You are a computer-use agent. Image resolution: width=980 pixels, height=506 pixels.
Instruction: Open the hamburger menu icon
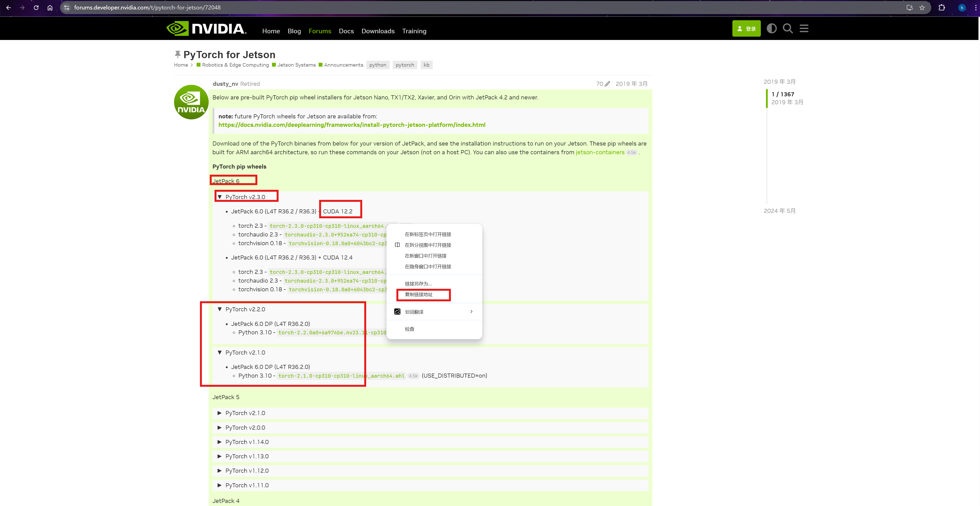point(804,28)
